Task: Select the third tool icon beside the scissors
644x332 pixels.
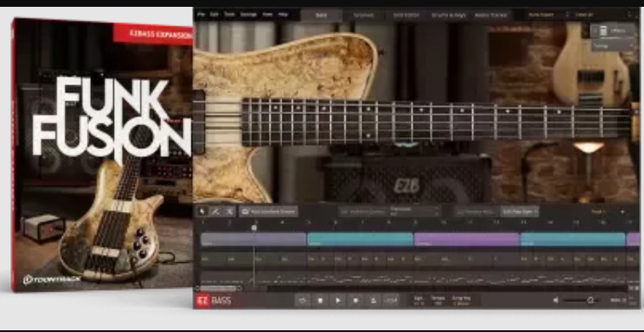Action: [x=229, y=212]
